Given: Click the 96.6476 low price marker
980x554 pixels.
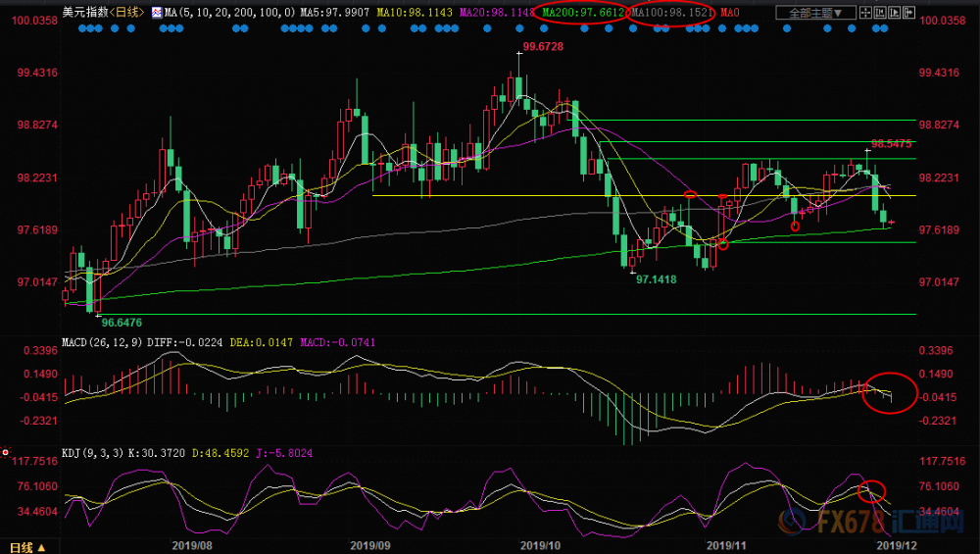Looking at the screenshot, I should 122,323.
